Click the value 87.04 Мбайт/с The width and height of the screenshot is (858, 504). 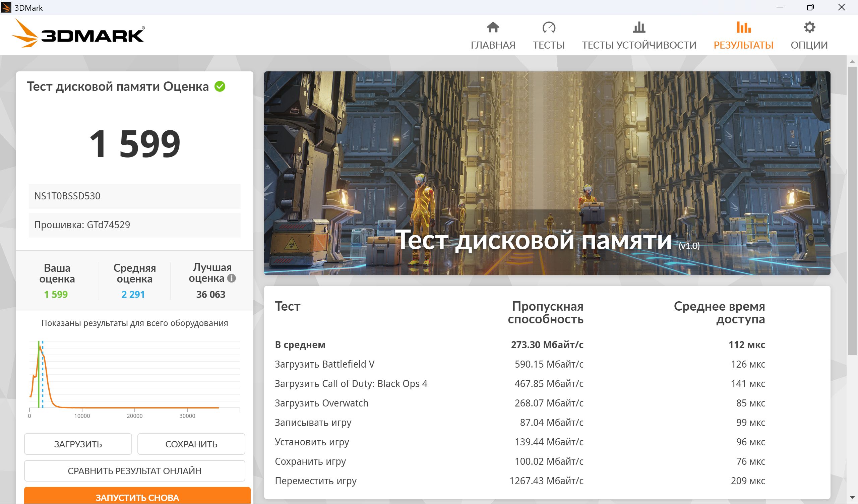pyautogui.click(x=552, y=423)
